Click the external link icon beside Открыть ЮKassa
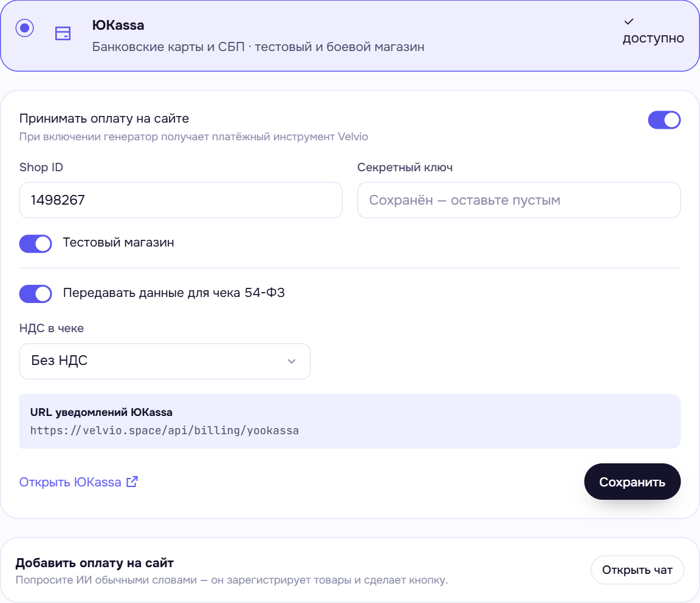Screen dimensions: 700x603 point(132,482)
